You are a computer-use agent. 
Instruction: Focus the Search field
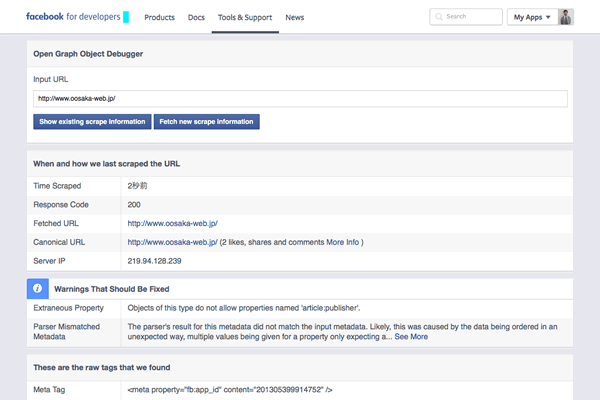(x=466, y=17)
